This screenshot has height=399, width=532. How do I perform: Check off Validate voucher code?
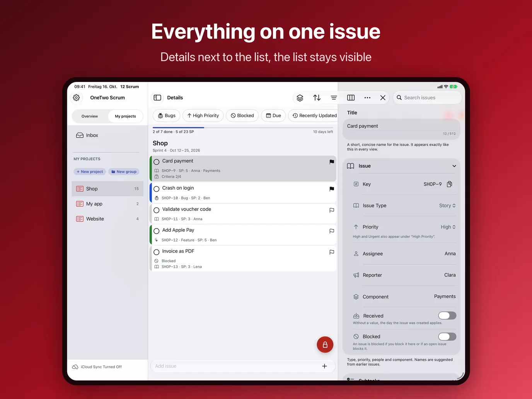coord(157,210)
